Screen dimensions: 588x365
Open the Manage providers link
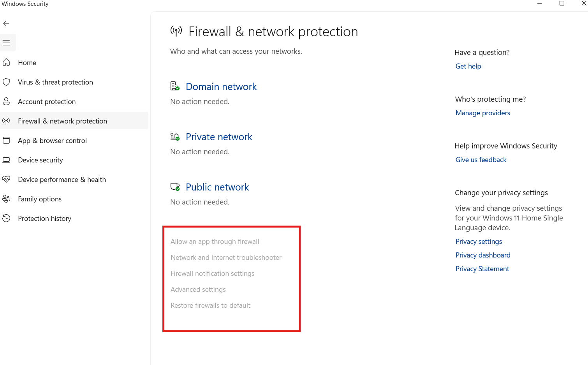coord(482,113)
